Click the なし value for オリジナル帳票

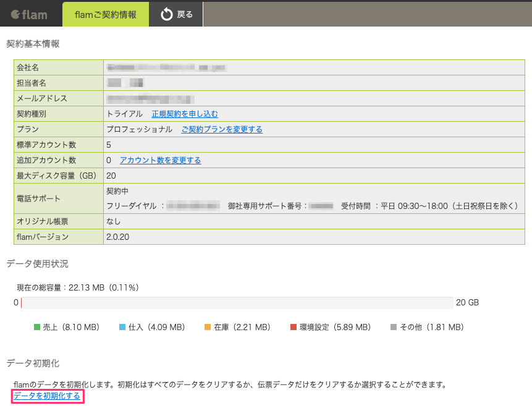click(x=113, y=222)
